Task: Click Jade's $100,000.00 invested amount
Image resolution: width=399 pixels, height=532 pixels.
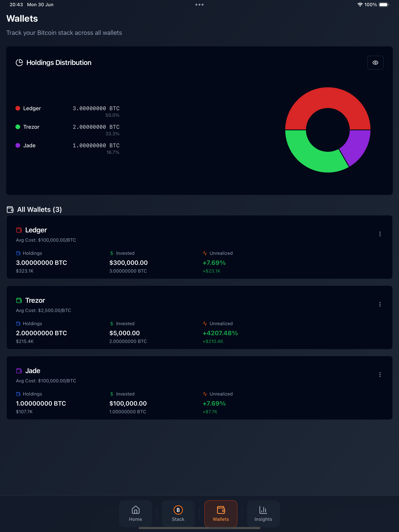Action: tap(128, 403)
